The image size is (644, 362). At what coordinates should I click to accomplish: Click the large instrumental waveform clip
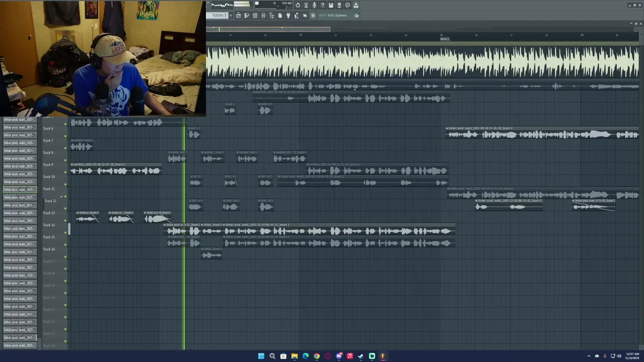[x=423, y=62]
